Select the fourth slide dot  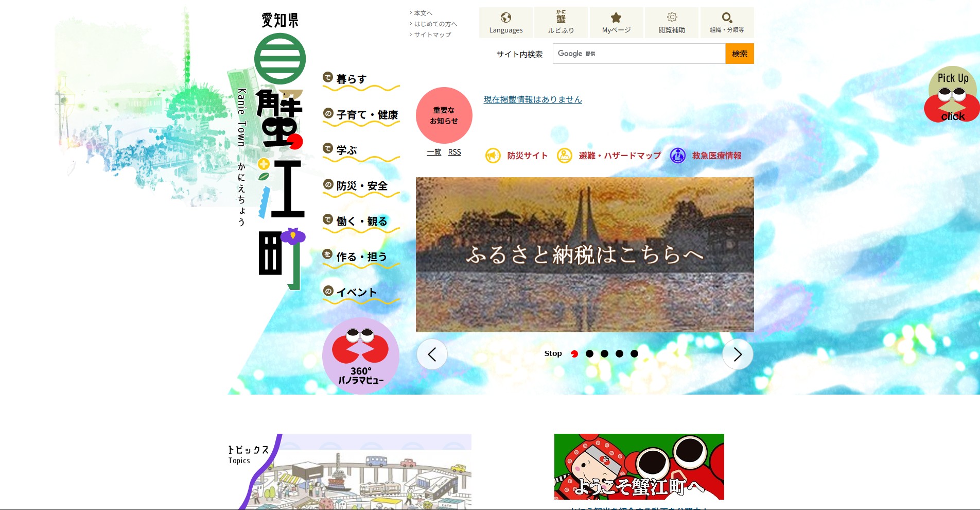click(619, 353)
